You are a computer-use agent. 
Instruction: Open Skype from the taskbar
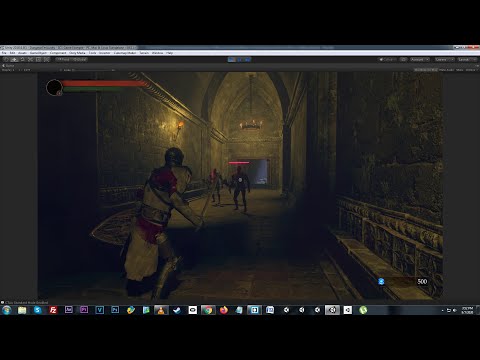coord(38,310)
